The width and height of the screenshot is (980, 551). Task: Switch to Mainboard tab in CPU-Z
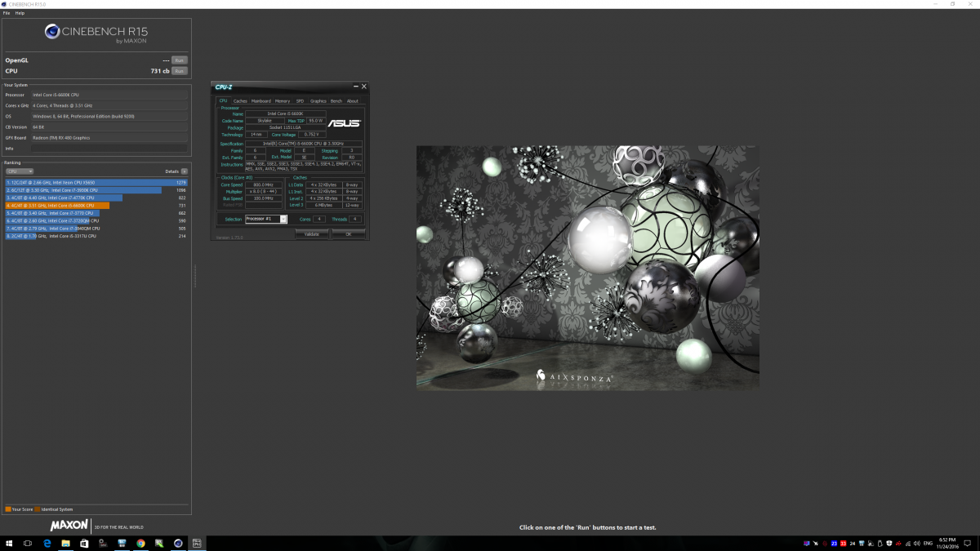(261, 101)
